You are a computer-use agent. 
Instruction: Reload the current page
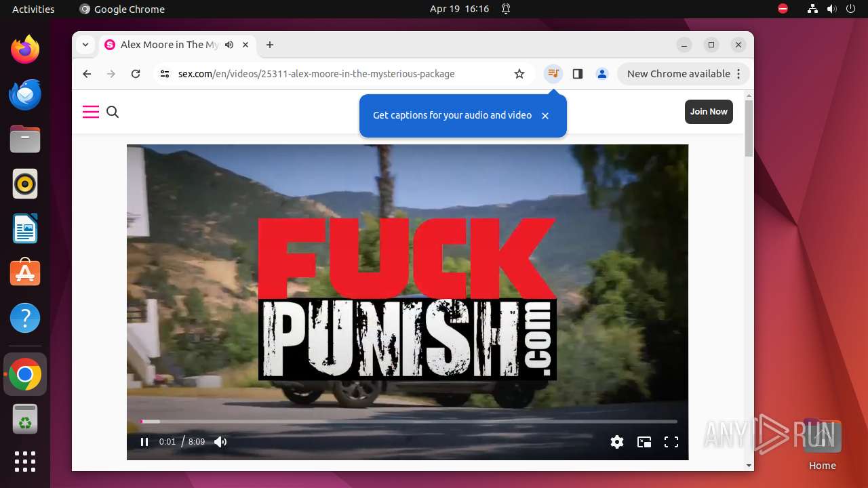click(136, 74)
